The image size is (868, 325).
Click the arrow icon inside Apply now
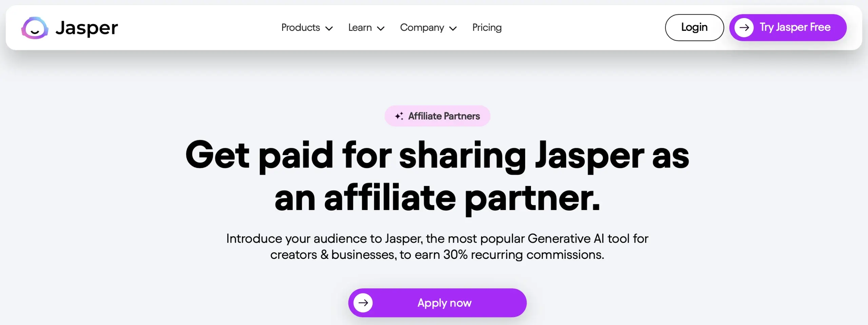click(363, 302)
